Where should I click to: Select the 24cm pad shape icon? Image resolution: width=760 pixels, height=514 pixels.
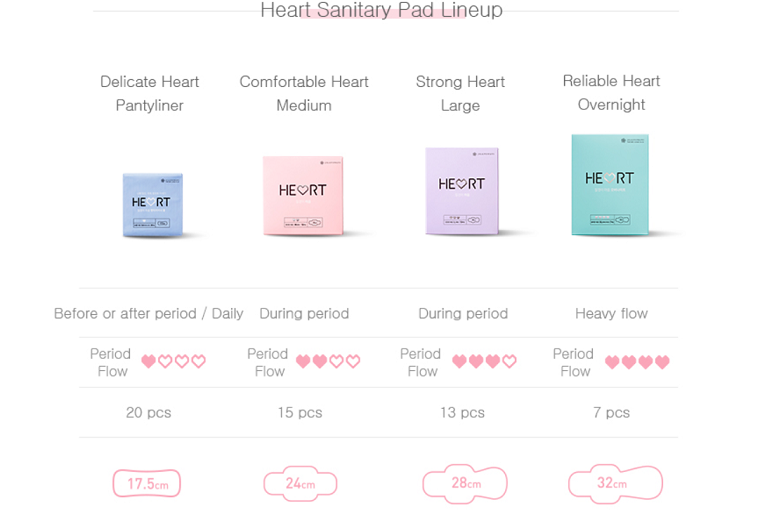[x=300, y=483]
